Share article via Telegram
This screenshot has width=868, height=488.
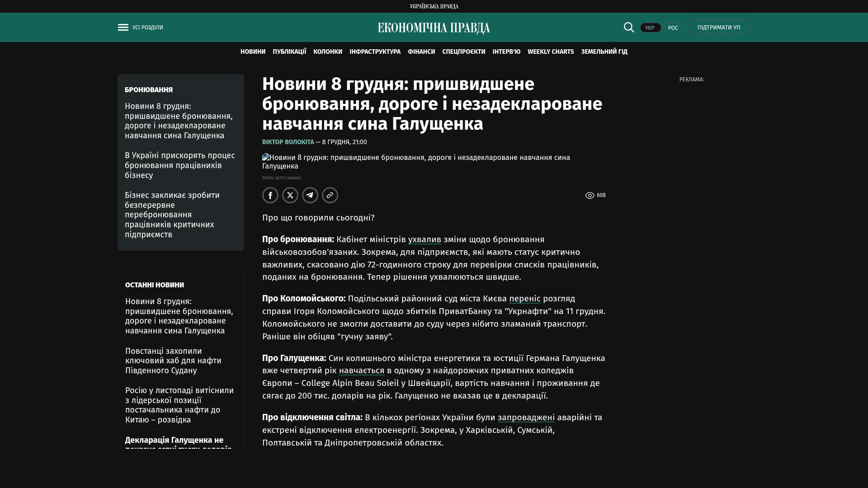pos(310,195)
